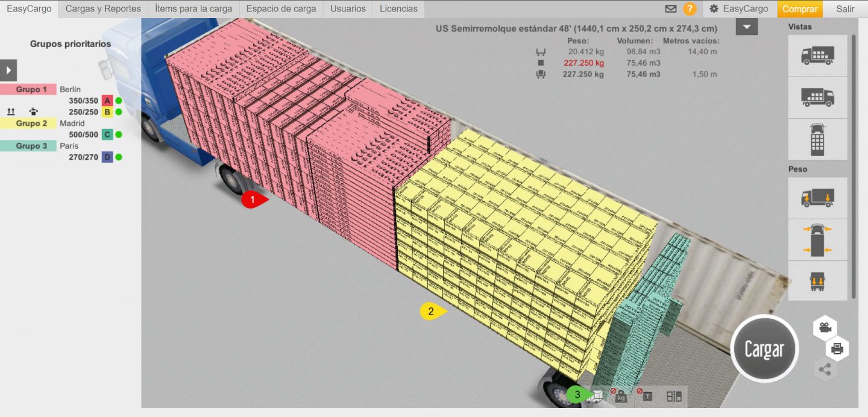Select the red A item swatch

pos(107,101)
